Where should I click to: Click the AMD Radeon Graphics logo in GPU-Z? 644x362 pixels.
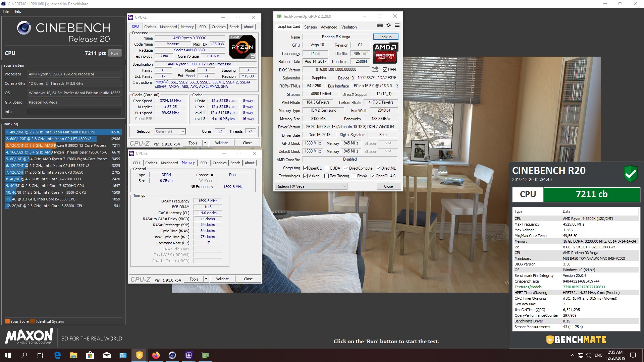pyautogui.click(x=385, y=53)
